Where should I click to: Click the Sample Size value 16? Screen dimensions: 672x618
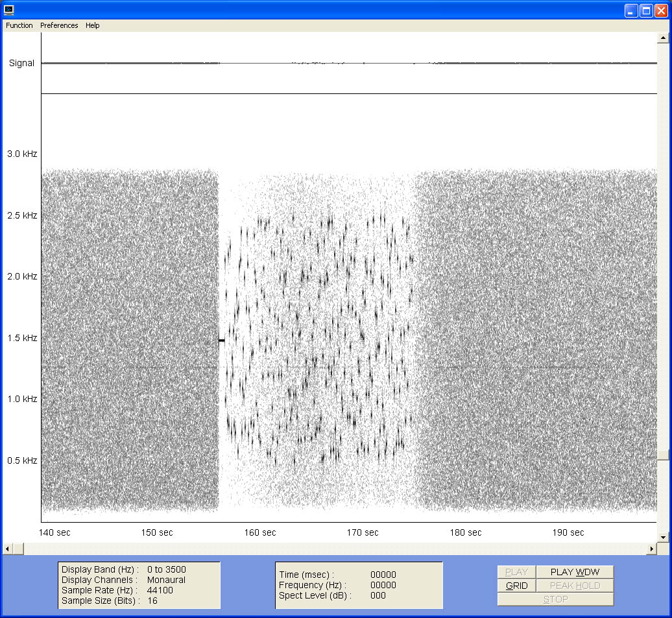click(152, 601)
